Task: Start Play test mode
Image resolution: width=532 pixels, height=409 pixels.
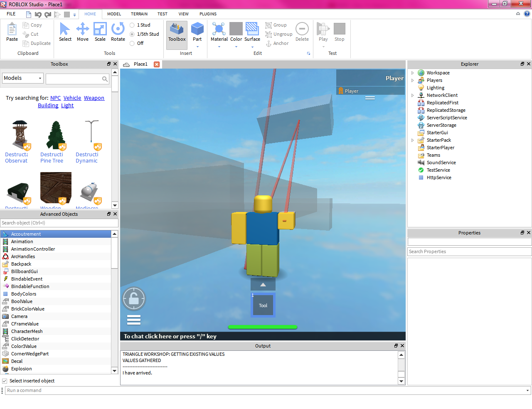Action: [x=323, y=32]
